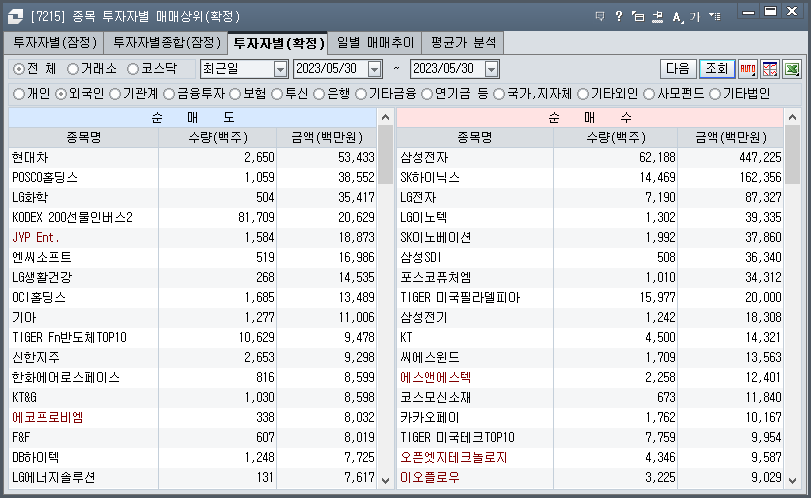Select the 거래소 radio button
The height and width of the screenshot is (498, 811).
(73, 69)
